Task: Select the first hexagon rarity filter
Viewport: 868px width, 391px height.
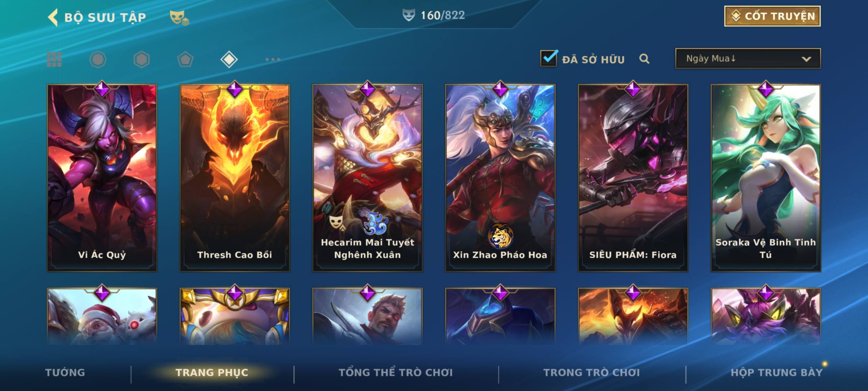Action: (98, 59)
